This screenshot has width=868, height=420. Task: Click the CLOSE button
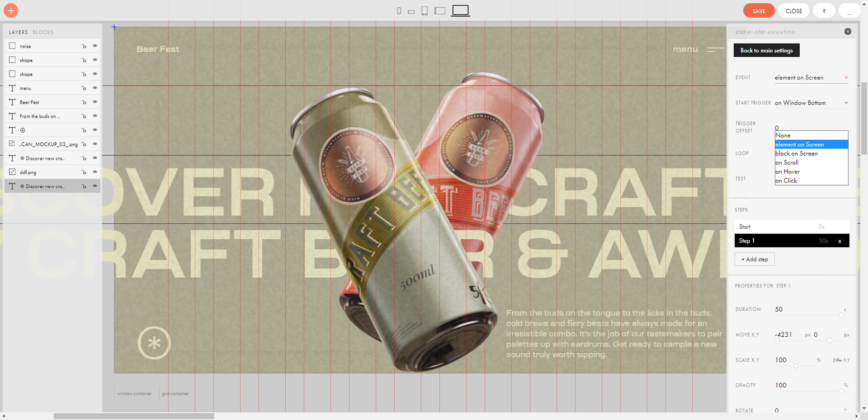[794, 11]
